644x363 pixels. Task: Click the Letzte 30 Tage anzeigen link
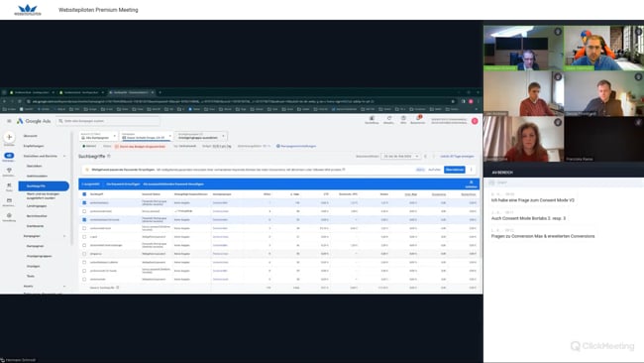tap(457, 157)
